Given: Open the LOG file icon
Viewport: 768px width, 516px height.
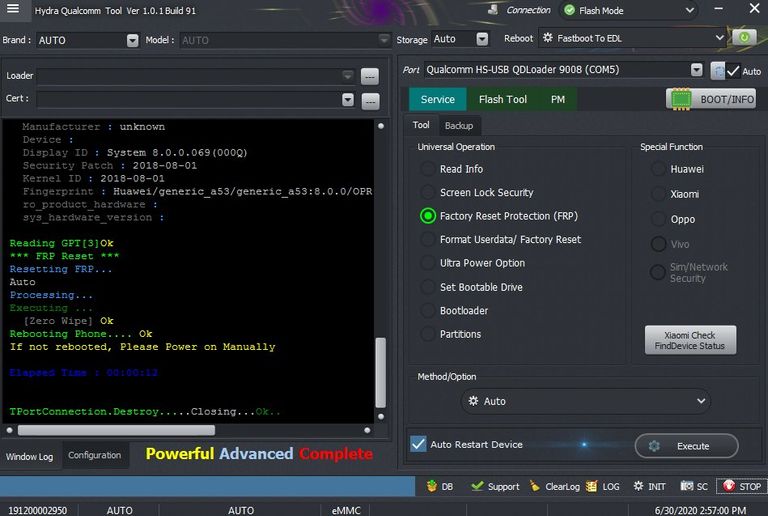Looking at the screenshot, I should point(591,486).
